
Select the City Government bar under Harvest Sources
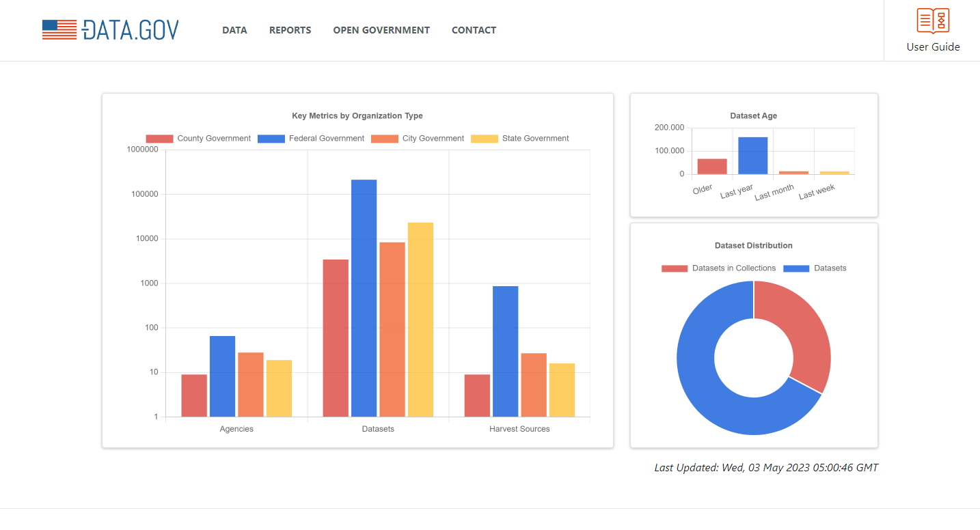coord(534,385)
